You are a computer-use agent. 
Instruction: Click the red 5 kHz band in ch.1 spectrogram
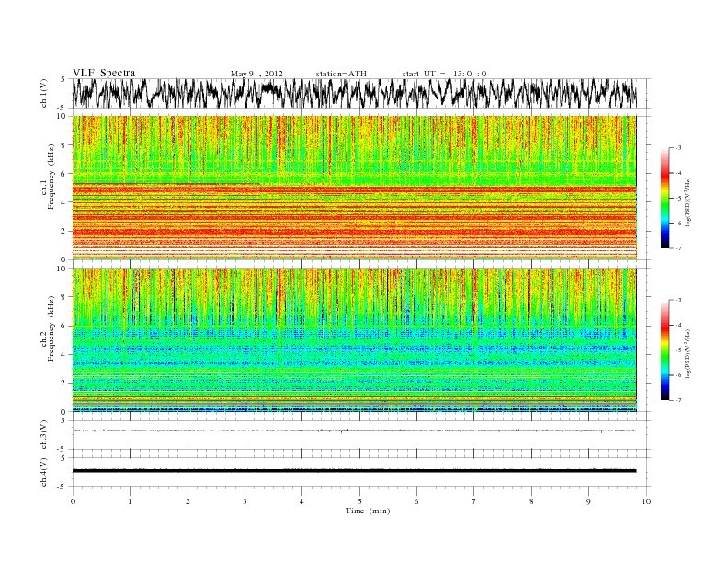pos(354,190)
